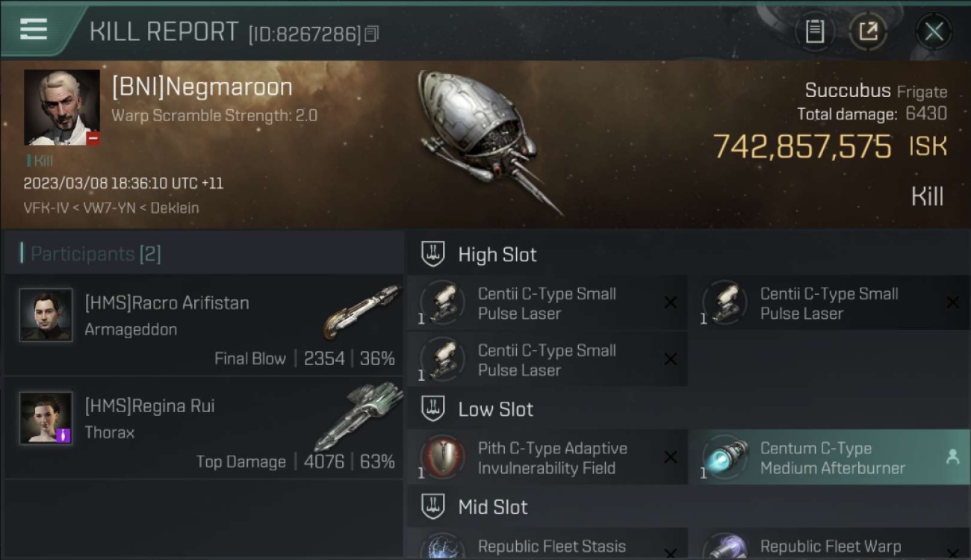Copy the kill report ID icon

click(x=371, y=34)
